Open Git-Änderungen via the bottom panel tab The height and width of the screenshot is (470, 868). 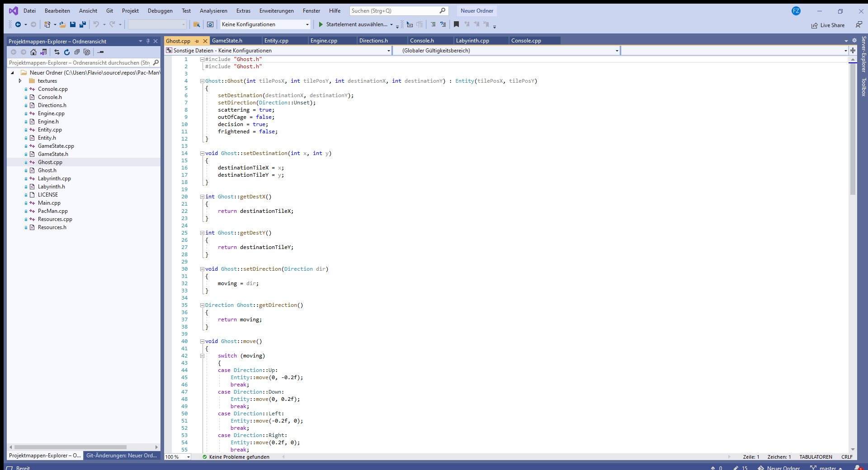pos(121,456)
